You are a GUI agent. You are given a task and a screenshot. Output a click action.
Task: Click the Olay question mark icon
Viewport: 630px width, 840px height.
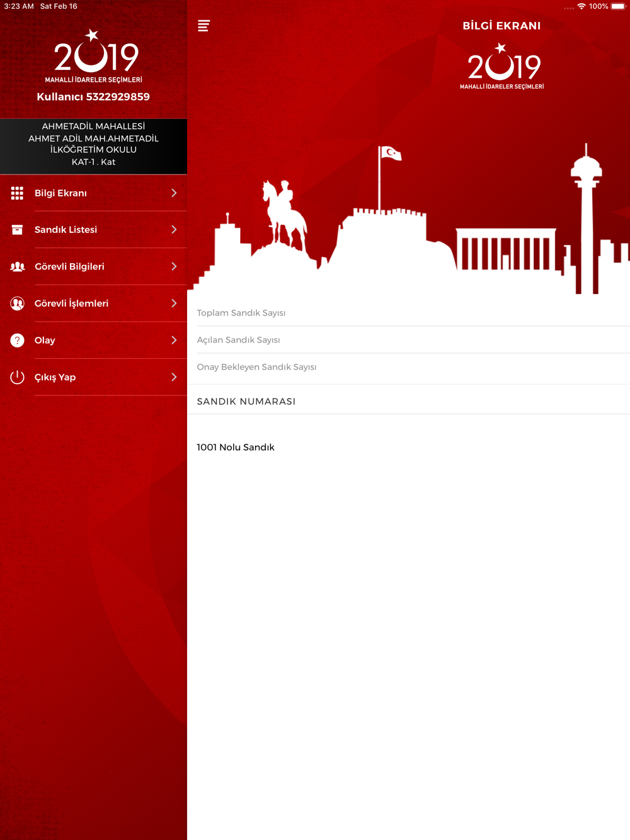(17, 341)
